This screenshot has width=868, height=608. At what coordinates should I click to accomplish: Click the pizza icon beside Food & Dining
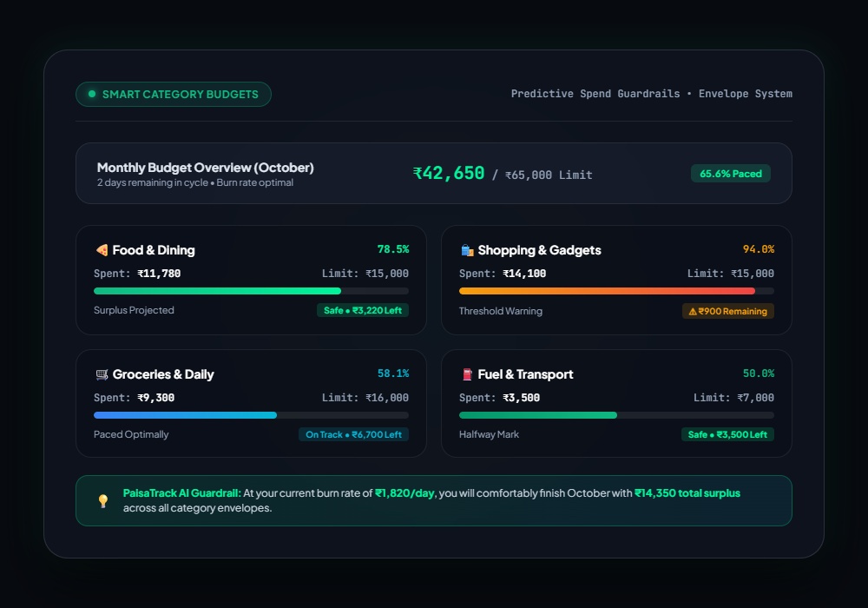[102, 250]
